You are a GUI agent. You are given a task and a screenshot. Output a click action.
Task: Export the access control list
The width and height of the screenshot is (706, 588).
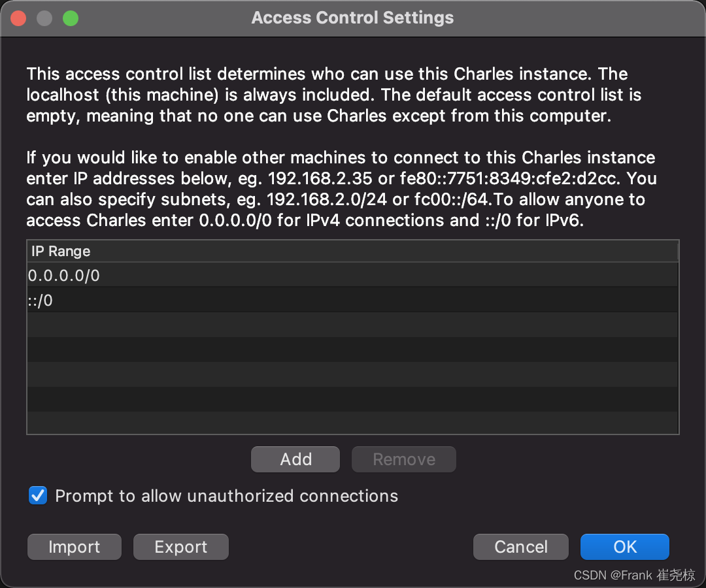181,547
